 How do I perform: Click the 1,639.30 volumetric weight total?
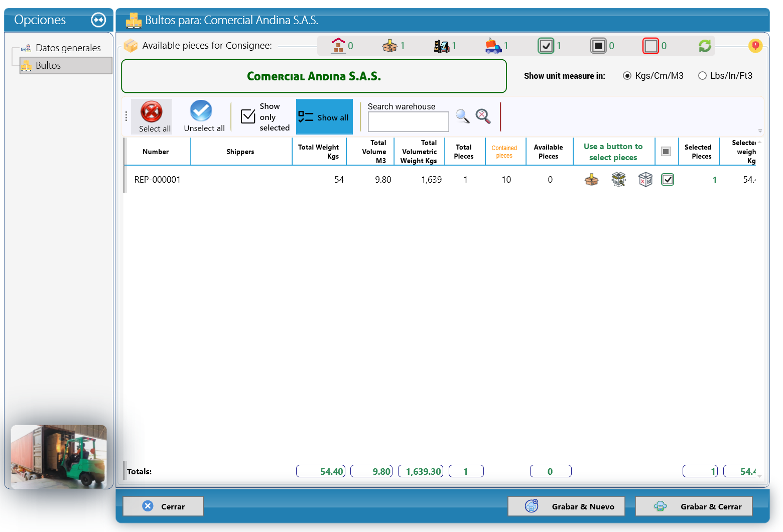pos(421,471)
